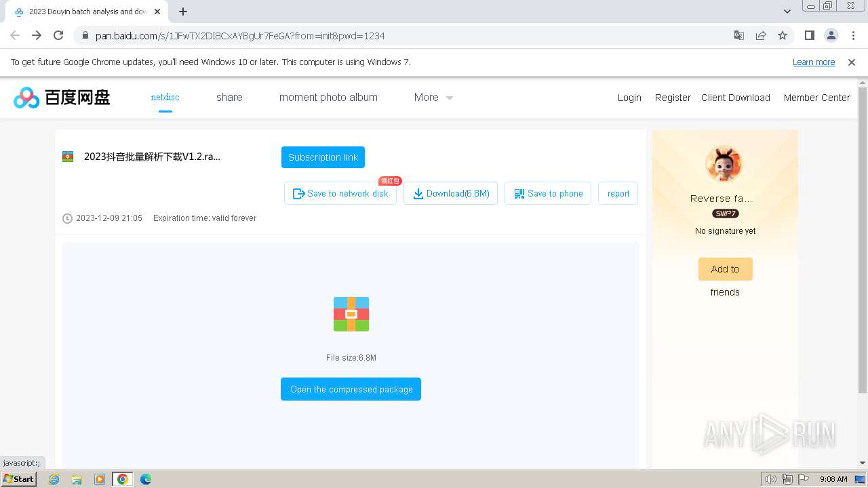Expand the More dropdown menu
Screen dimensions: 868x488
coord(433,97)
